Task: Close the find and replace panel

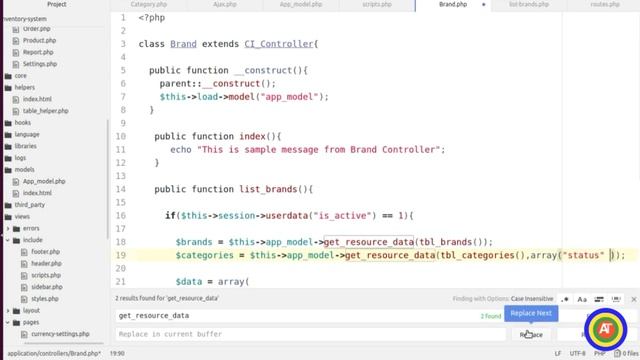Action: [x=633, y=300]
